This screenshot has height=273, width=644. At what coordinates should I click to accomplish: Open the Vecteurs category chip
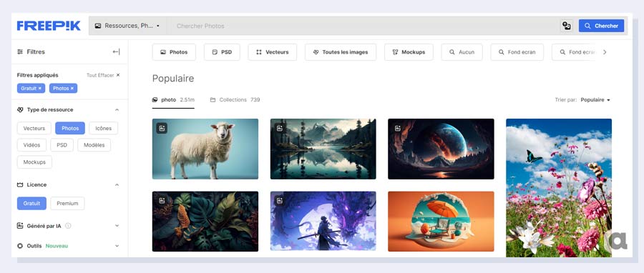tap(273, 52)
